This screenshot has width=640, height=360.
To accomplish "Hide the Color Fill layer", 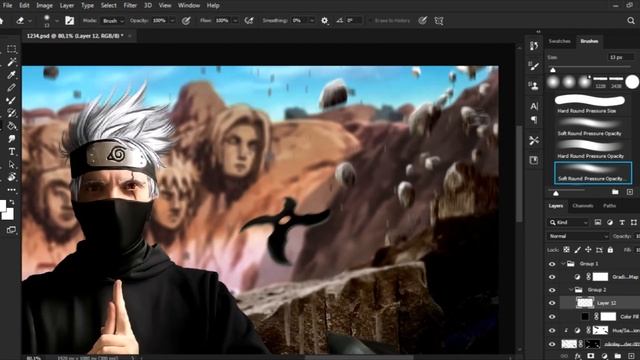I will point(552,317).
